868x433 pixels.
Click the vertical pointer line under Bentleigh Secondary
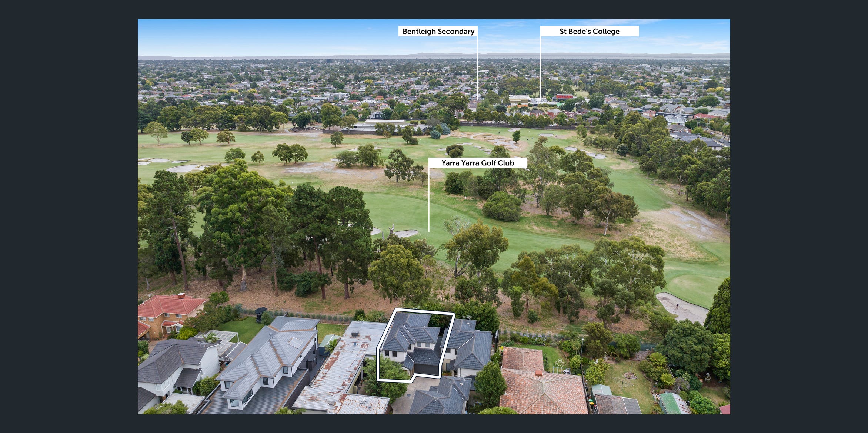(x=477, y=67)
